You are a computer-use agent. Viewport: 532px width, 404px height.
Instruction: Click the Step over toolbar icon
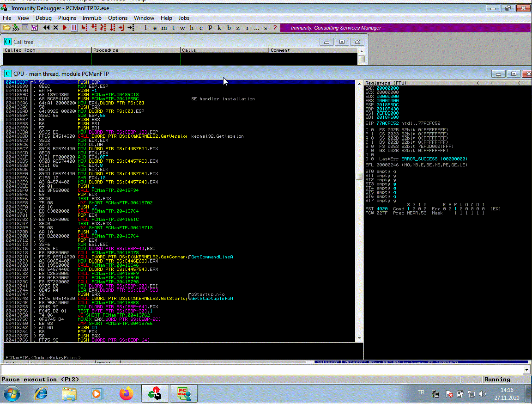pyautogui.click(x=94, y=28)
